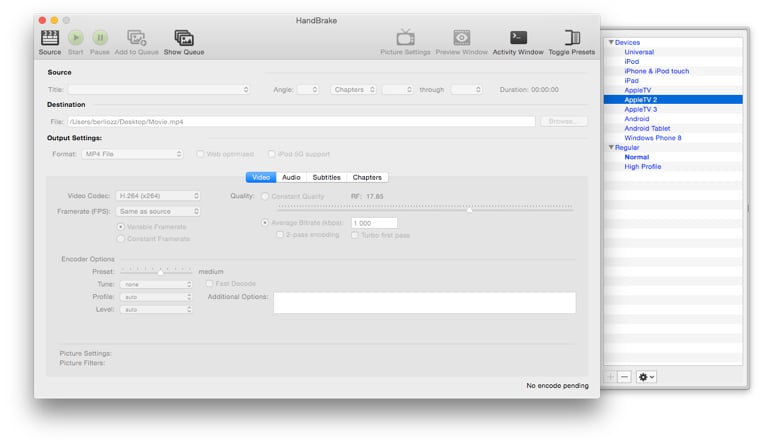
Task: Toggle the iPod 5G support checkbox
Action: [271, 154]
